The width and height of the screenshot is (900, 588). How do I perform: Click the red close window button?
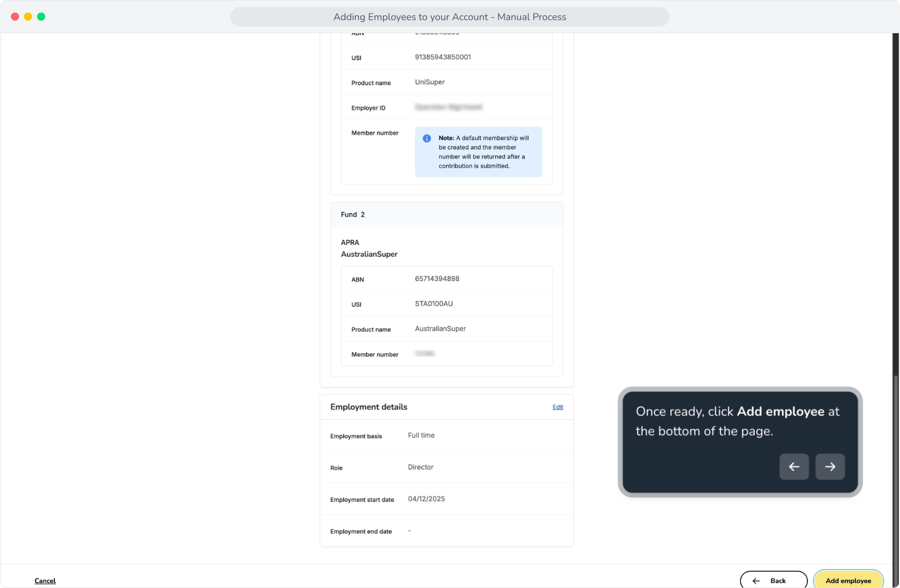tap(15, 17)
